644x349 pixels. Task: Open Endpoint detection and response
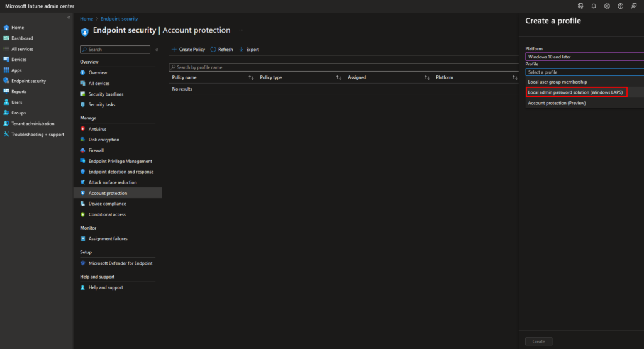point(121,172)
